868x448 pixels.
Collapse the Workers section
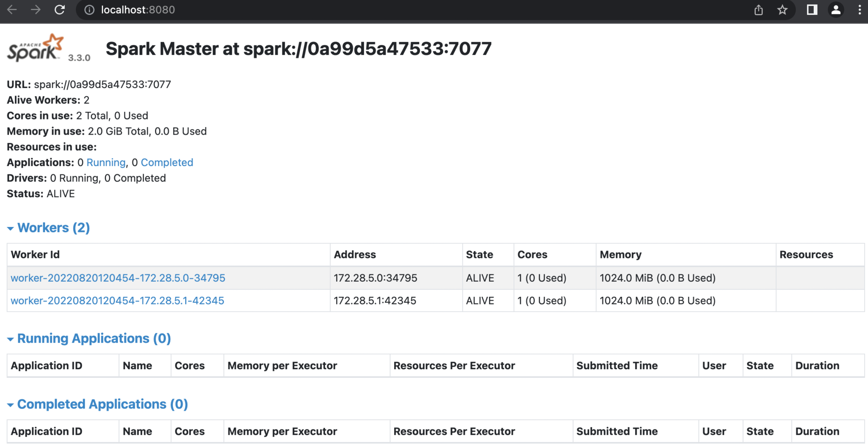pos(10,228)
